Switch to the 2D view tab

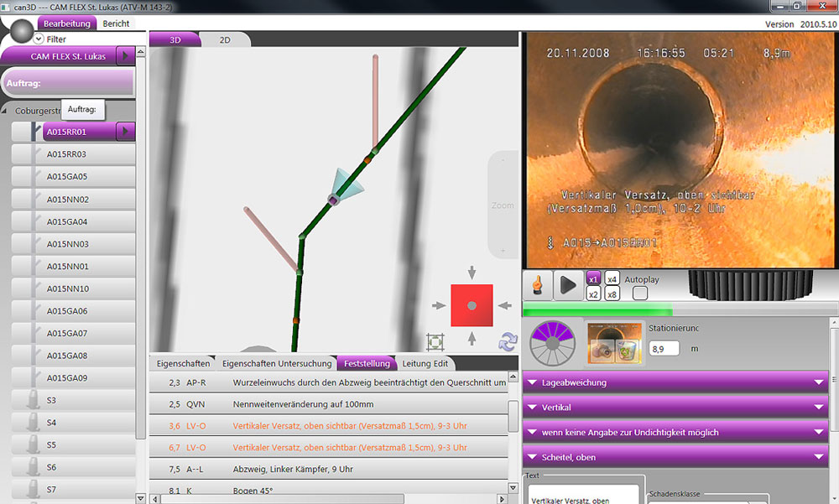tap(225, 39)
